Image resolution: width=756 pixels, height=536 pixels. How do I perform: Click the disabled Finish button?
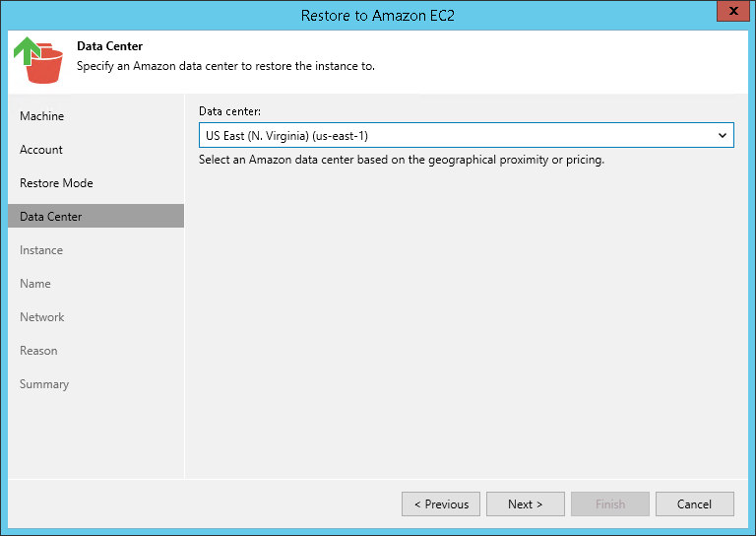click(x=610, y=504)
